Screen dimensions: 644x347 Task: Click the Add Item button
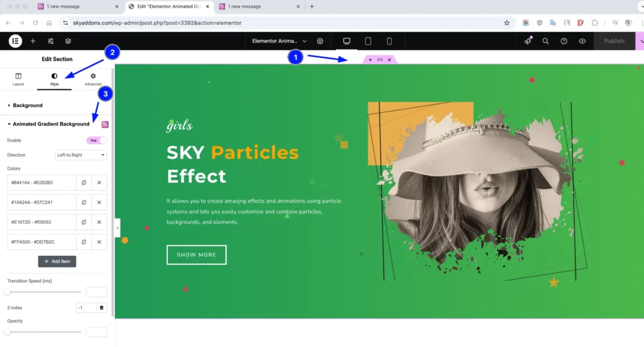(x=57, y=261)
